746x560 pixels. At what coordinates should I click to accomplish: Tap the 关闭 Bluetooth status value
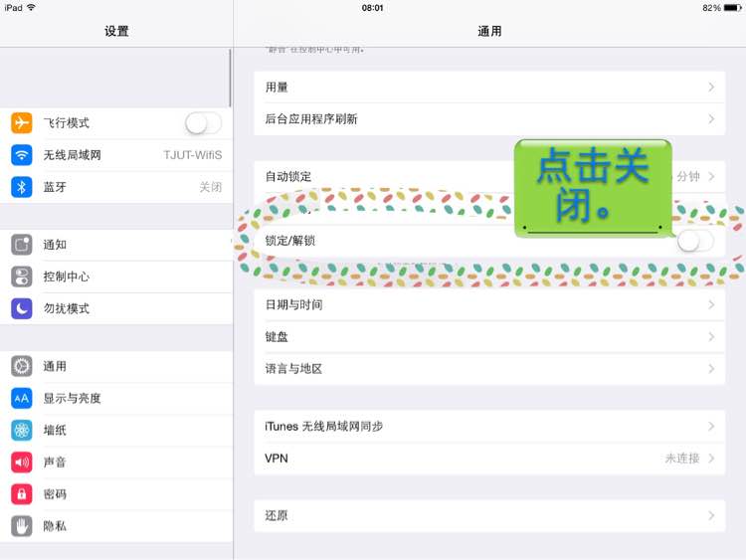211,187
